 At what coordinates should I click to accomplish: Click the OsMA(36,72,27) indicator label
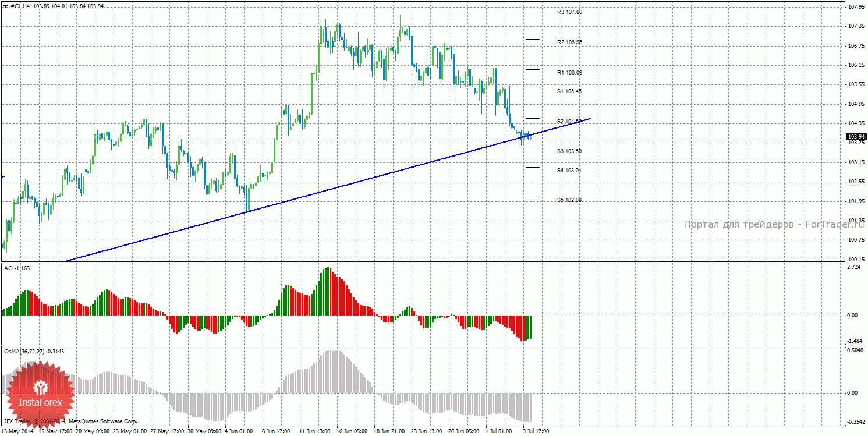[34, 351]
